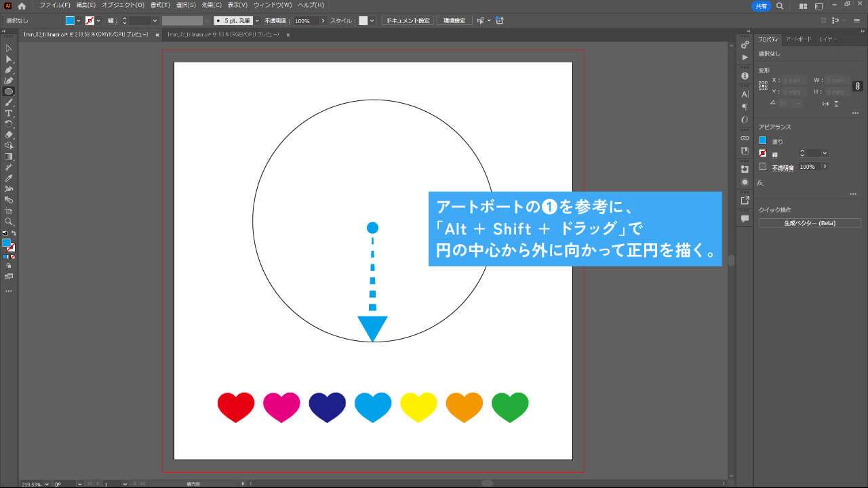Open fx effects icon in Properties panel

pyautogui.click(x=761, y=182)
